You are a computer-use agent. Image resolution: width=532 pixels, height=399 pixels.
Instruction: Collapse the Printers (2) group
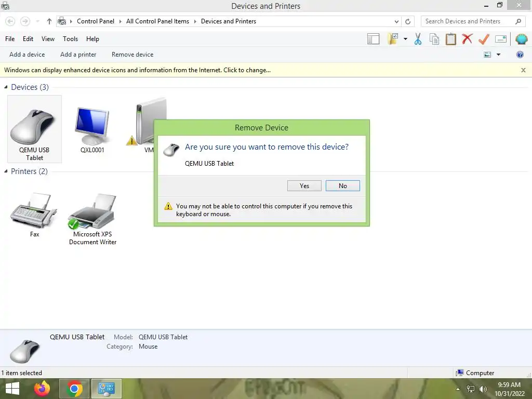(x=6, y=171)
